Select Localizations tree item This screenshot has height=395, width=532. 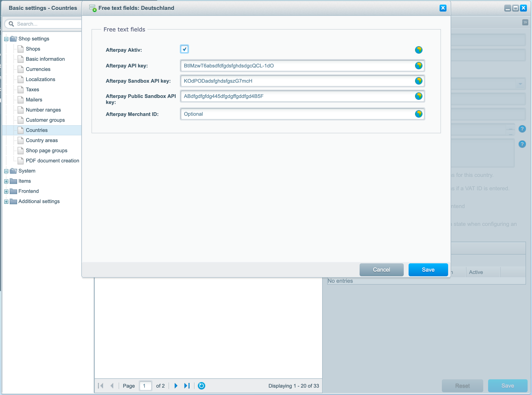coord(40,79)
